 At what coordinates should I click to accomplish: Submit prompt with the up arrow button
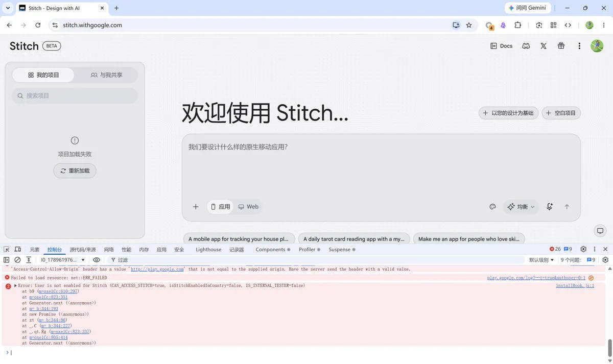567,207
